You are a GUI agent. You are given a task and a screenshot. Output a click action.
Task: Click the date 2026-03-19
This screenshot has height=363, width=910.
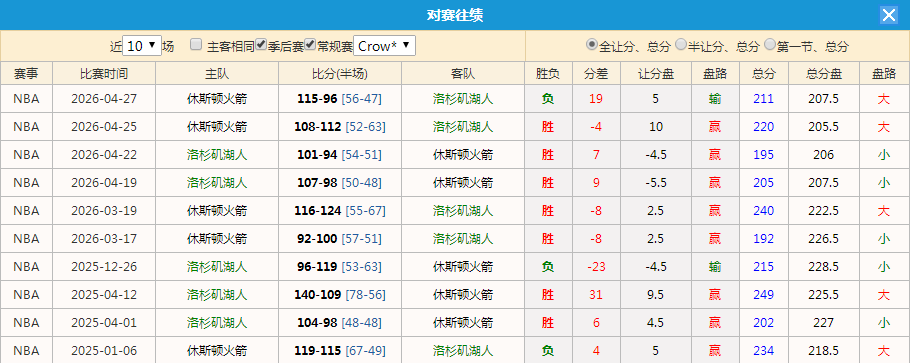104,210
